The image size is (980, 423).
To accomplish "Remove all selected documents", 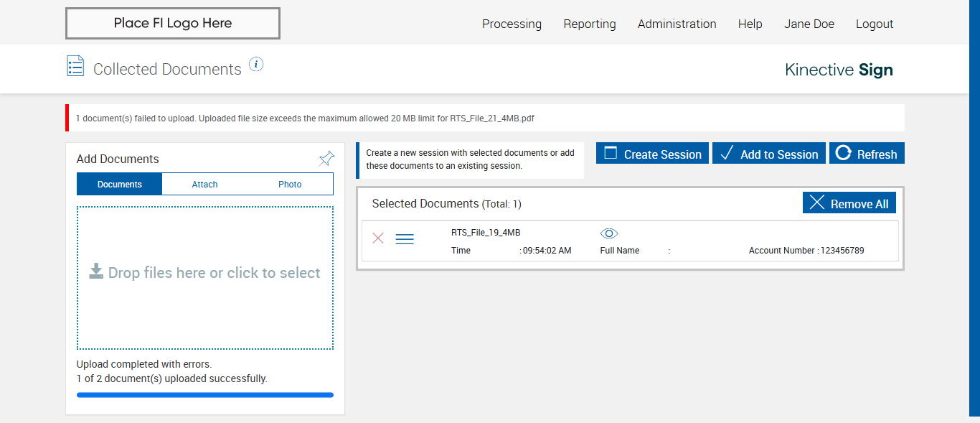I will (849, 203).
